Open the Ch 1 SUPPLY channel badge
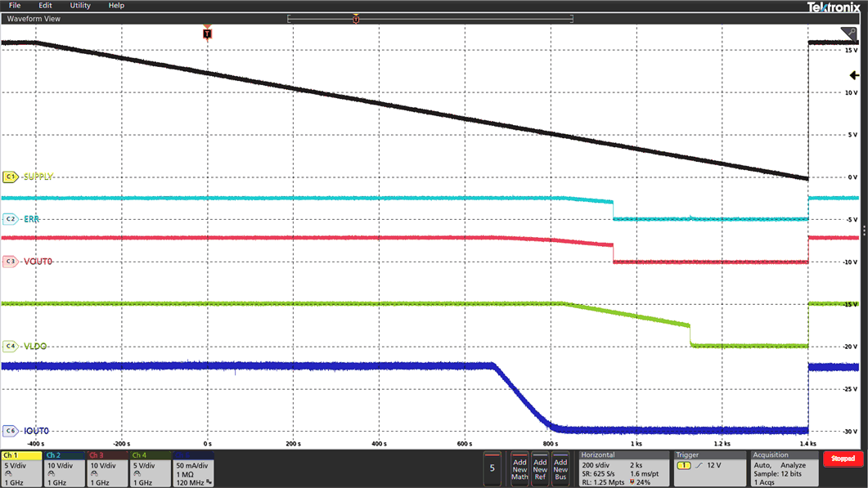 click(x=20, y=468)
